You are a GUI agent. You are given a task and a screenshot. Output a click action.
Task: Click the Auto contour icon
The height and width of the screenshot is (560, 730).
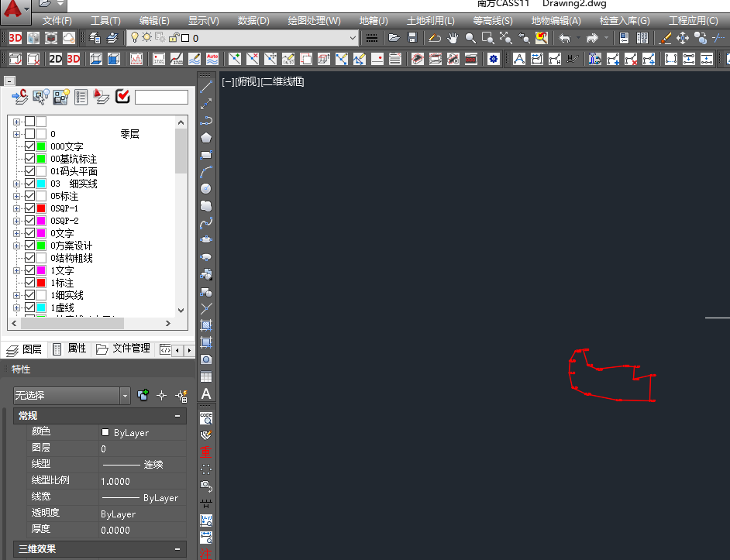coord(212,59)
